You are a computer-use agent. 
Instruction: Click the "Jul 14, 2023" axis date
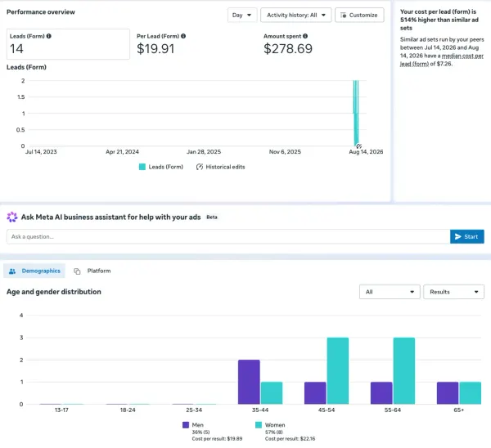tap(41, 152)
